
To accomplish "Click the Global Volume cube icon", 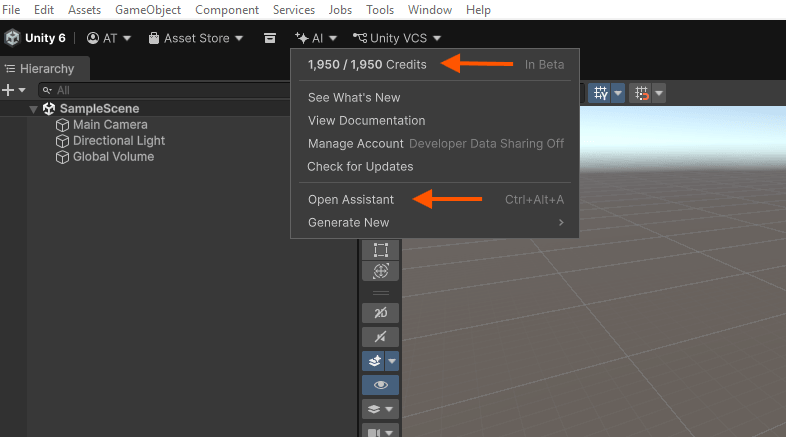I will (62, 157).
